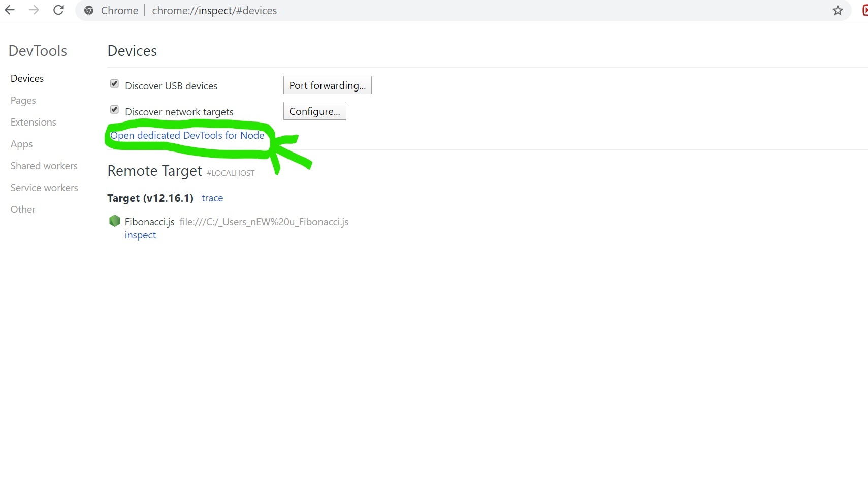Viewport: 868px width, 488px height.
Task: Bookmark this page with the star icon
Action: click(838, 11)
